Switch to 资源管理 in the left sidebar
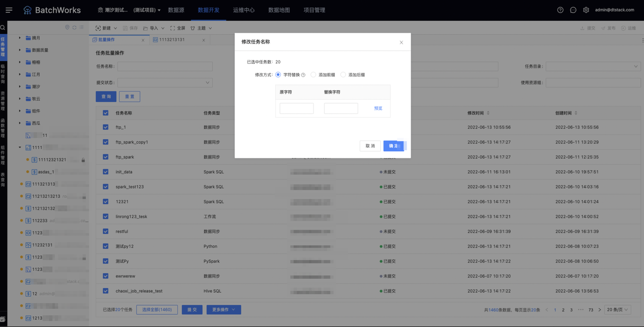644x327 pixels. point(3,101)
